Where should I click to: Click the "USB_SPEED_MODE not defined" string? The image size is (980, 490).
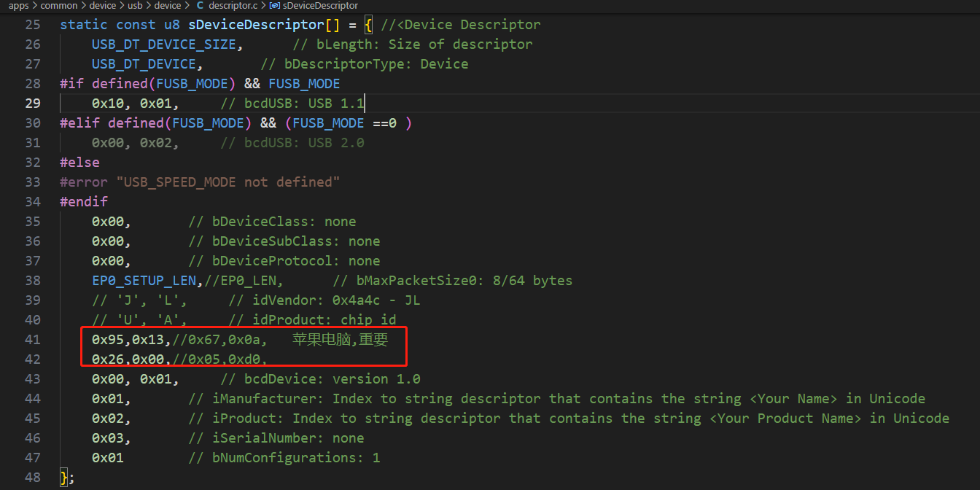pyautogui.click(x=228, y=182)
